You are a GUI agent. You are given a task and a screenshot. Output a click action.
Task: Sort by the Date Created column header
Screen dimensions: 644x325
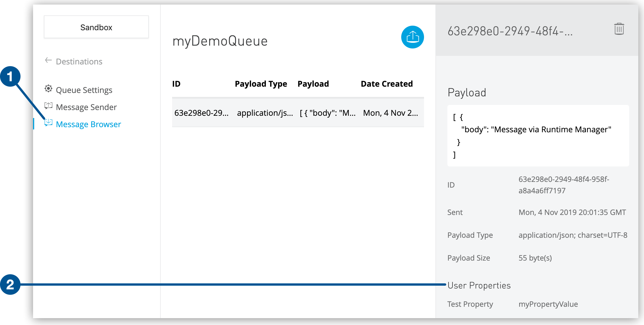(386, 84)
